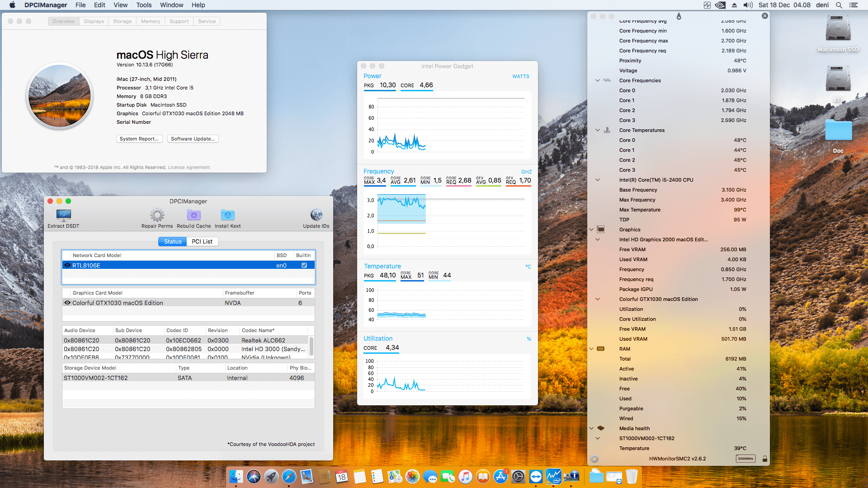
Task: Select the ST1000VM002-1CT162 storage device row
Action: pos(189,378)
